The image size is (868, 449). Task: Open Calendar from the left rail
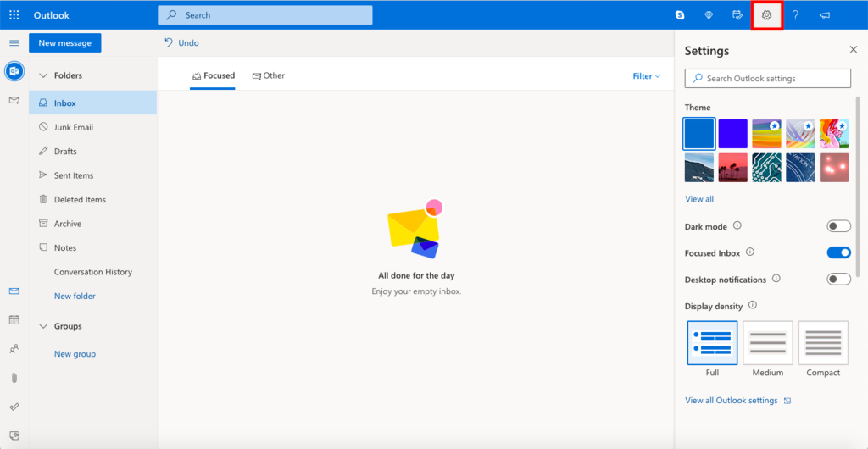[x=14, y=319]
